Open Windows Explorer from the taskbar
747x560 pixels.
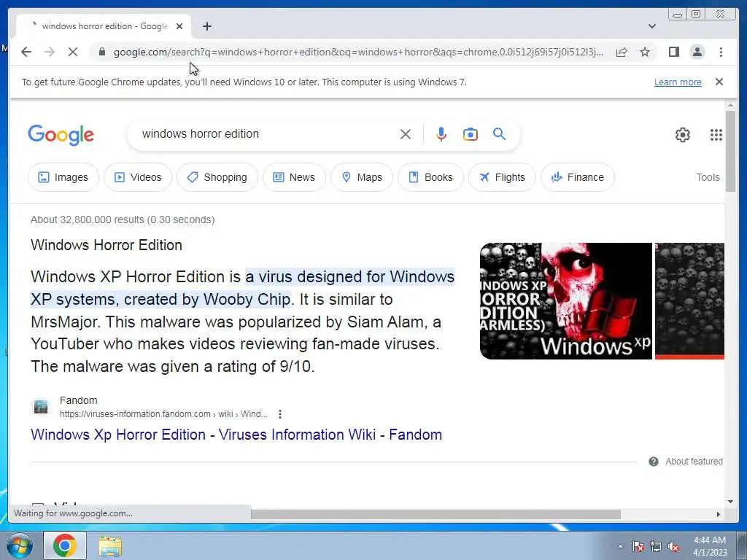[110, 546]
